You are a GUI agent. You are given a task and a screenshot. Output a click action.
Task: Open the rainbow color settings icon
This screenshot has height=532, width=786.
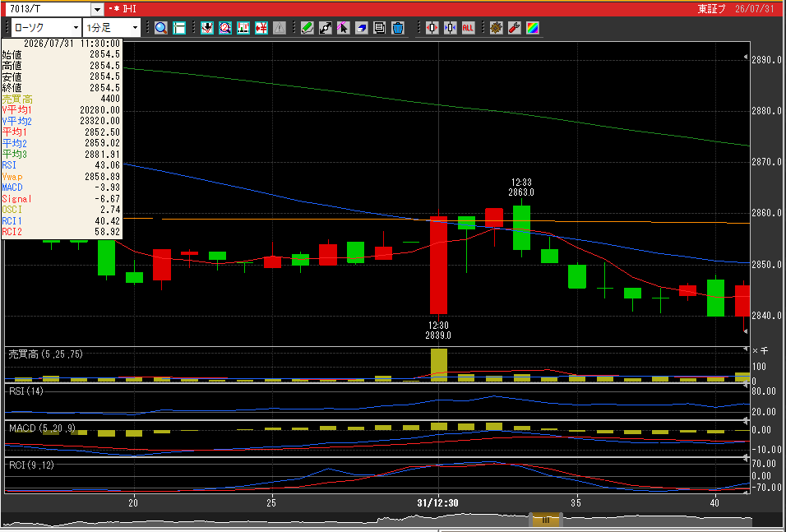point(532,28)
